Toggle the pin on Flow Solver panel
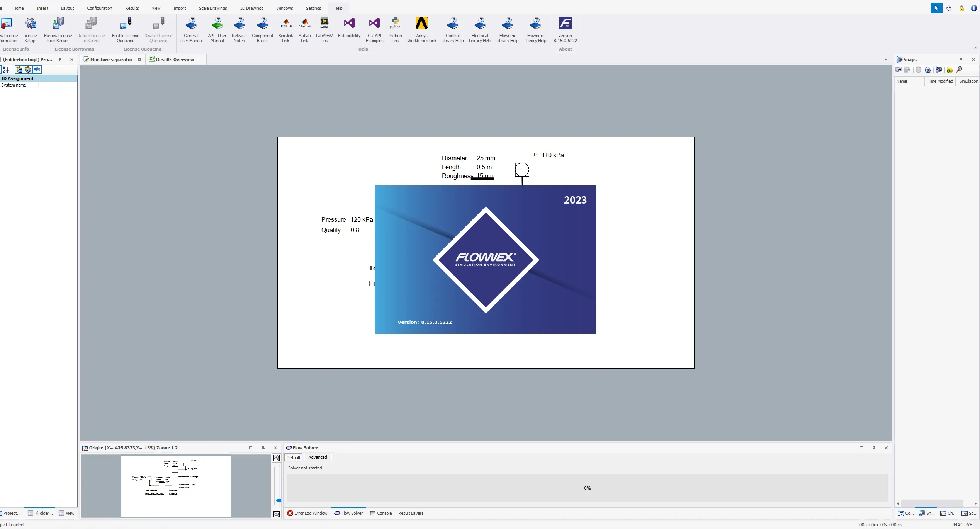The width and height of the screenshot is (980, 529). 874,448
